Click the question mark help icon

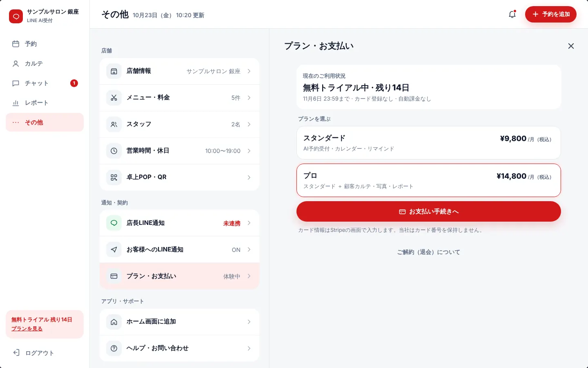114,348
